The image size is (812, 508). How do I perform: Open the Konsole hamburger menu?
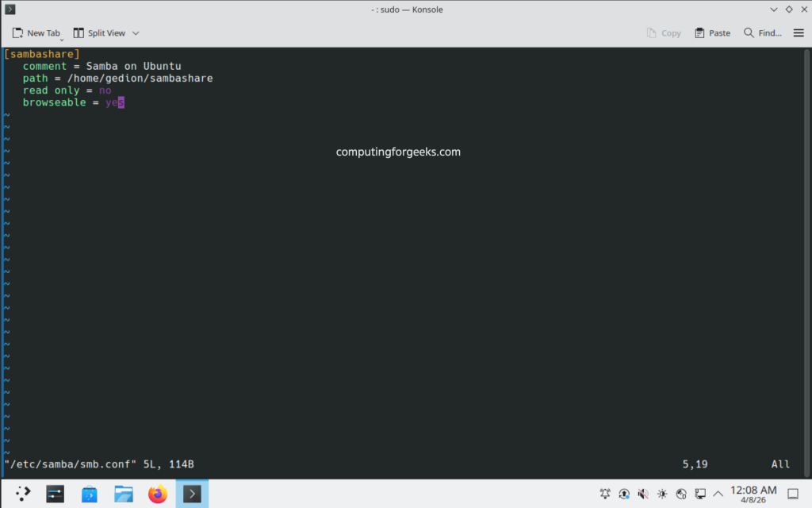click(799, 33)
